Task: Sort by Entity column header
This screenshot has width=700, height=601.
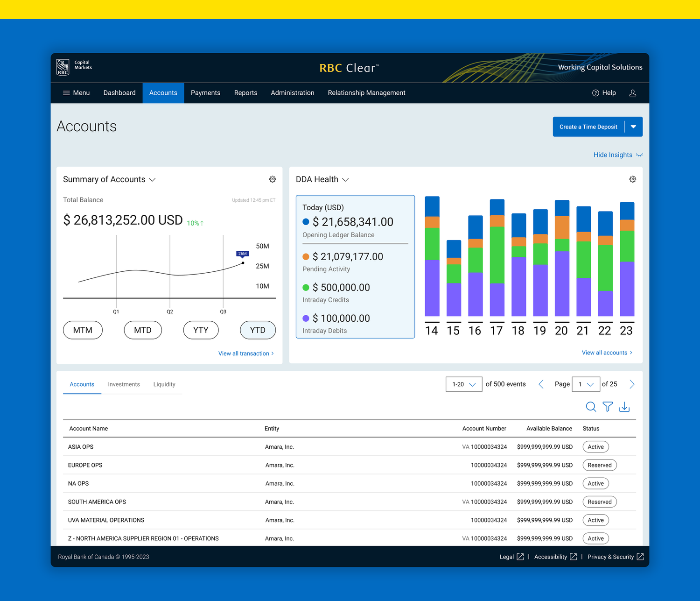Action: (272, 429)
